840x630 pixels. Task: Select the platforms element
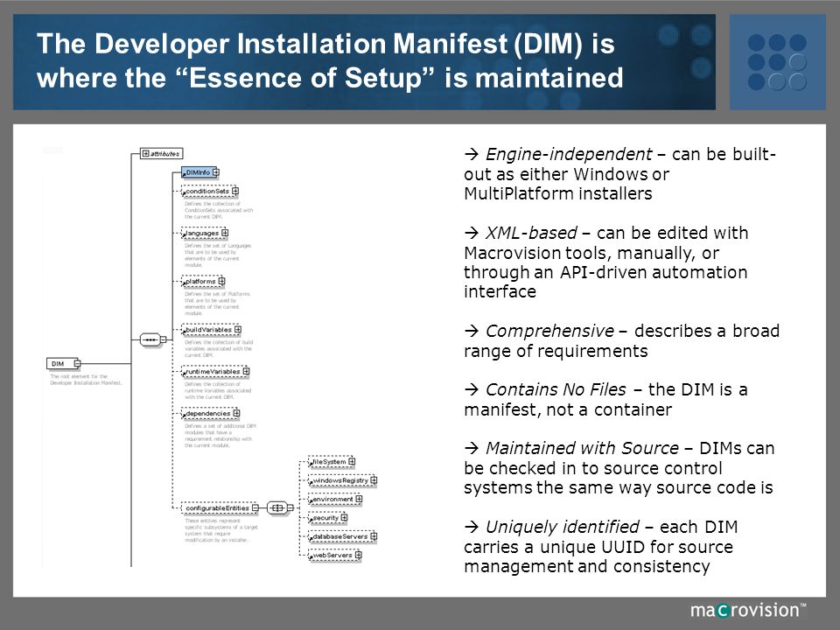[200, 281]
